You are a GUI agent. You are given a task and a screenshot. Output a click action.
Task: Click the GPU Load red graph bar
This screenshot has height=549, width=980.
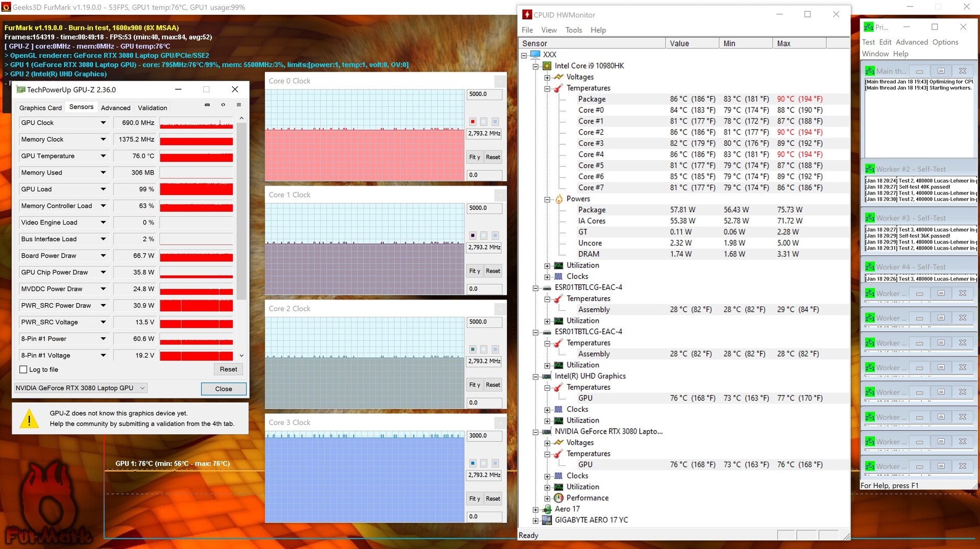[x=196, y=189]
